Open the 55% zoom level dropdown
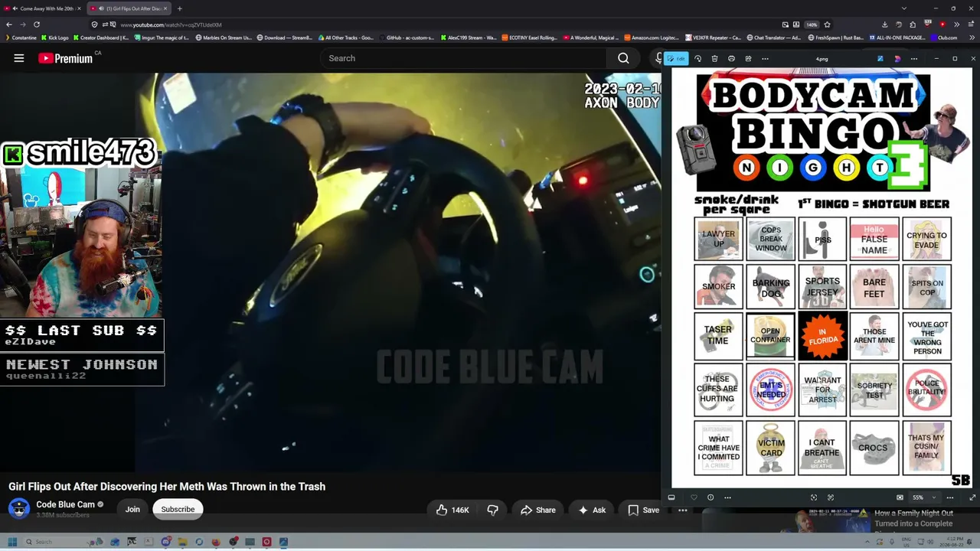 pos(923,497)
